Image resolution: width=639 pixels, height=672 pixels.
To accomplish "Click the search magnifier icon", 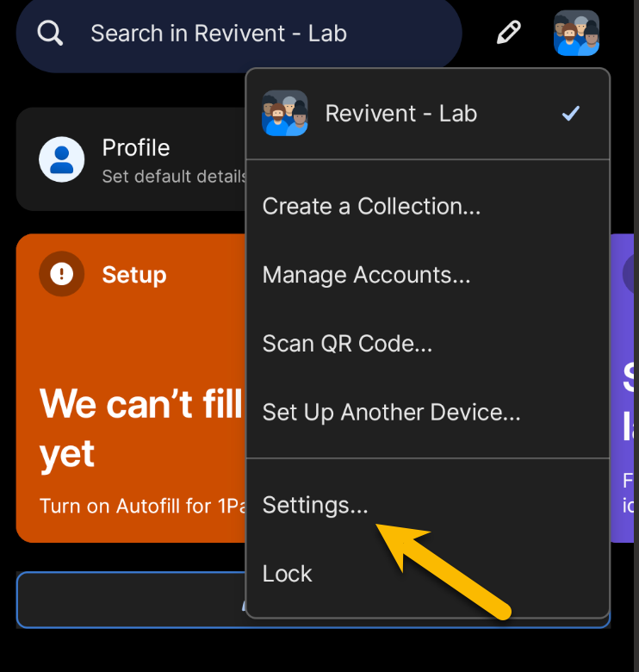I will [x=50, y=33].
